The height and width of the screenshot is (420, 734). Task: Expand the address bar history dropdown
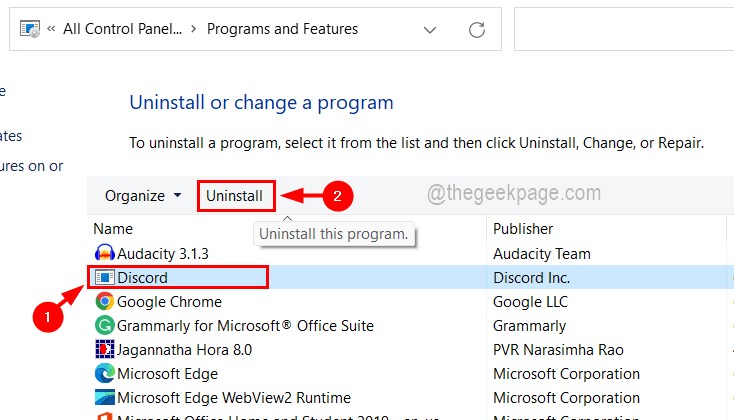(430, 29)
